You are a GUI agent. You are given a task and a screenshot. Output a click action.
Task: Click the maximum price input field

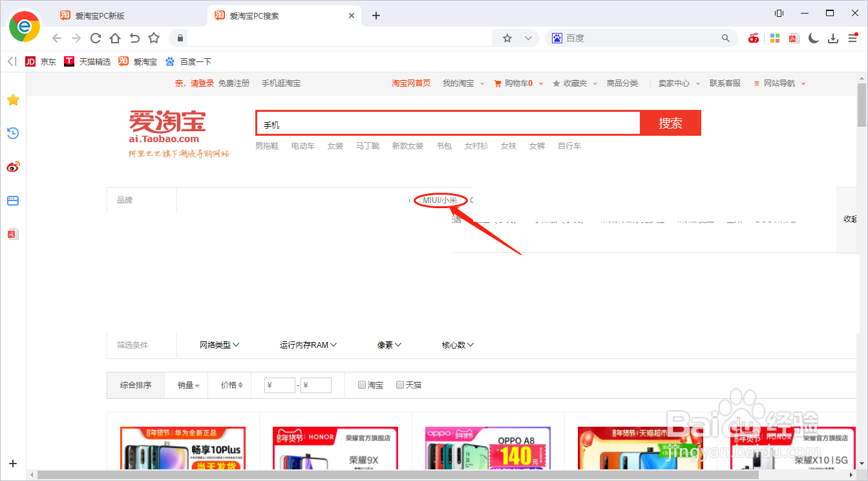316,385
